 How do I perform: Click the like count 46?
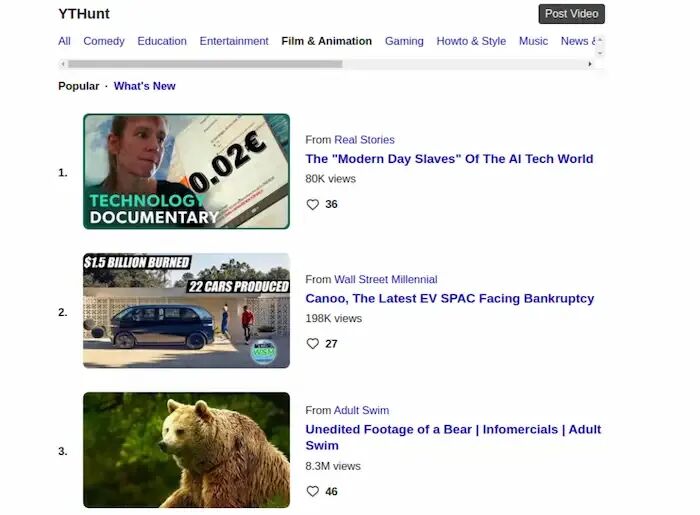tap(331, 492)
